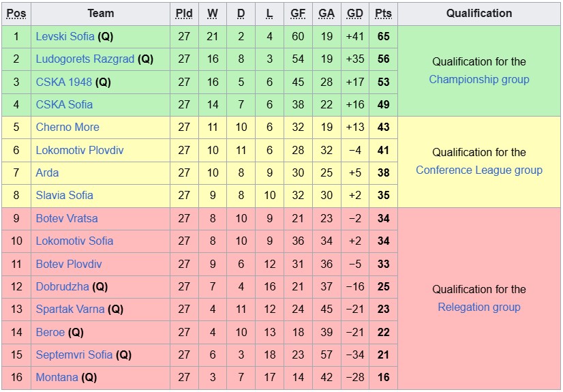This screenshot has height=392, width=563.
Task: Open the Arda team link
Action: point(47,172)
